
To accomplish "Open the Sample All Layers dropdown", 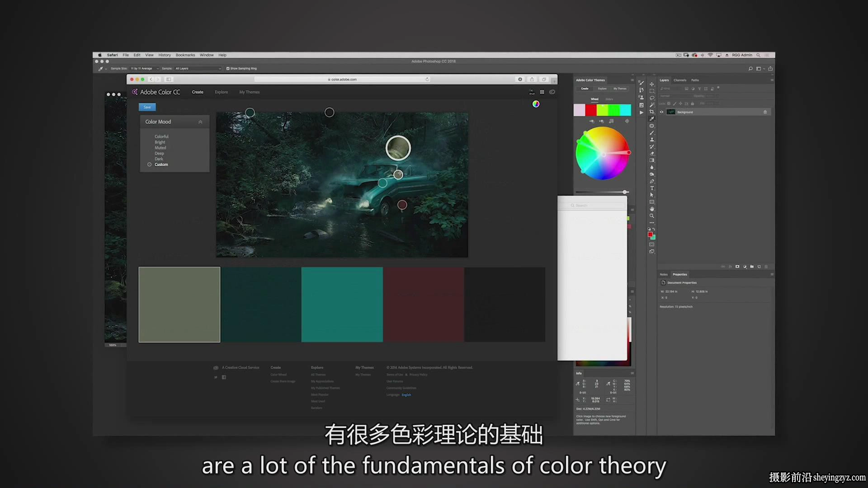I will 198,69.
